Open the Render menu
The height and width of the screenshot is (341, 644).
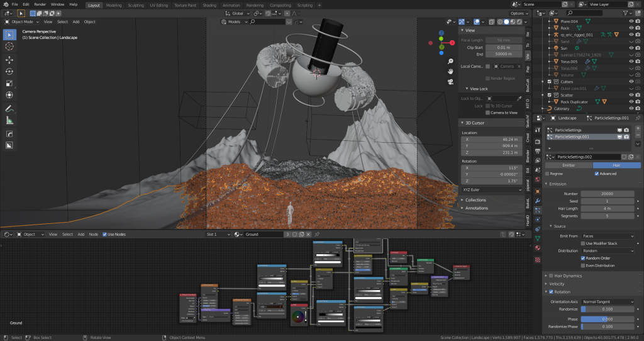[40, 4]
